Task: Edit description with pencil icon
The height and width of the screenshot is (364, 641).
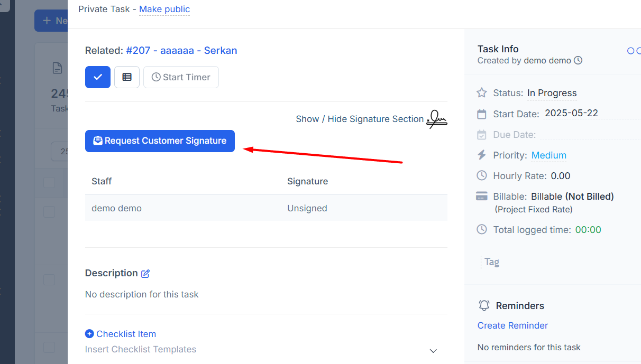Action: (x=145, y=274)
